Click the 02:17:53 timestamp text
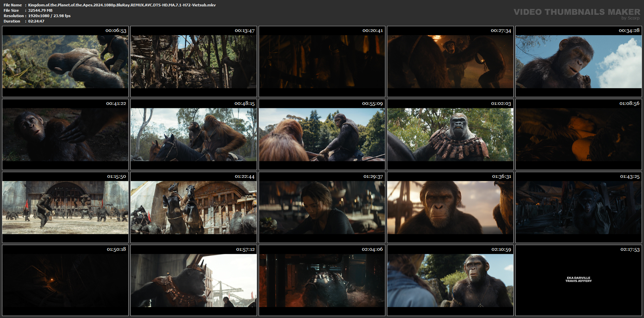Screen dimensions: 644x318 (630, 249)
